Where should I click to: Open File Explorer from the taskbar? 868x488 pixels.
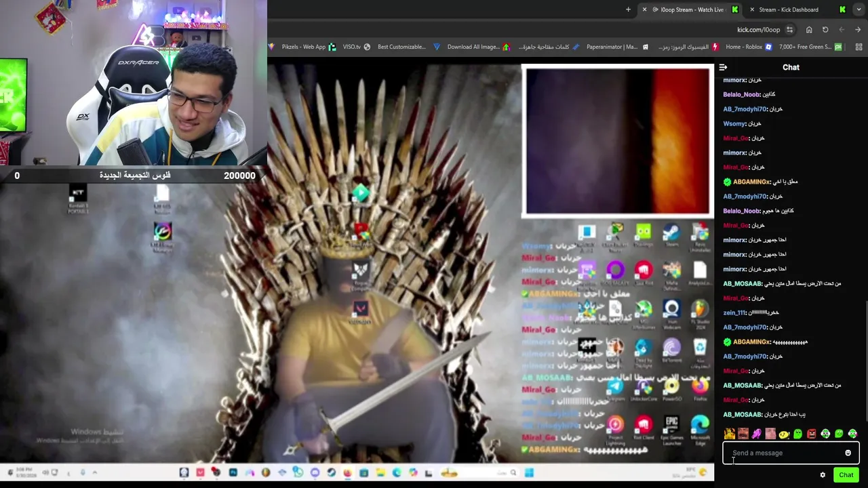pyautogui.click(x=380, y=472)
